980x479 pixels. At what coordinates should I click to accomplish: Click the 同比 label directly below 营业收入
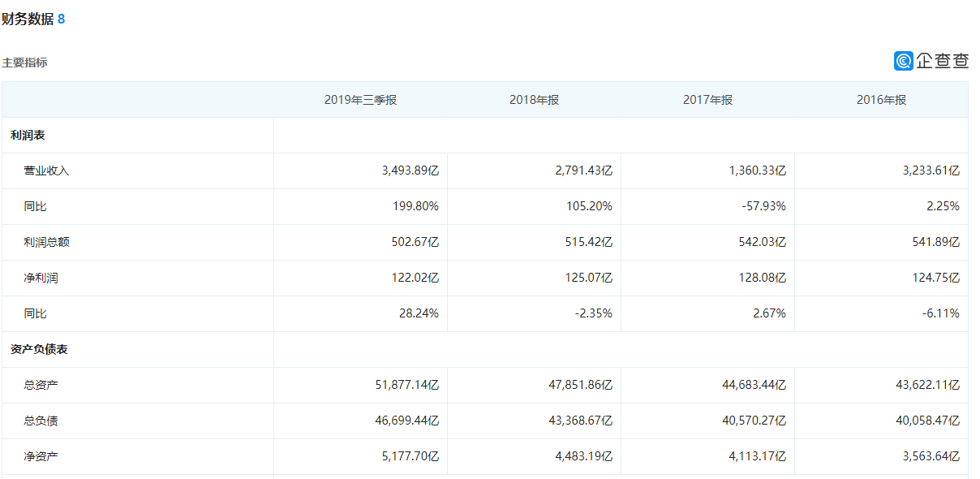[35, 206]
